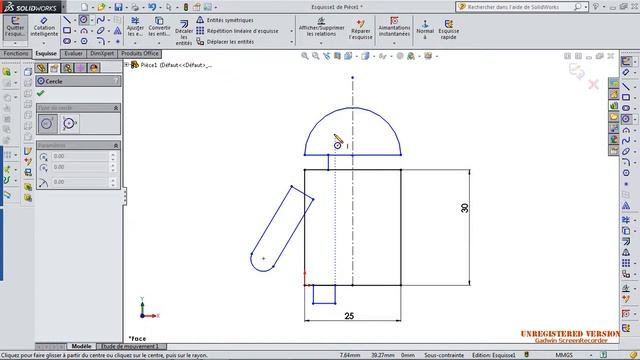This screenshot has width=640, height=360.
Task: Click the New document icon
Action: click(x=84, y=7)
